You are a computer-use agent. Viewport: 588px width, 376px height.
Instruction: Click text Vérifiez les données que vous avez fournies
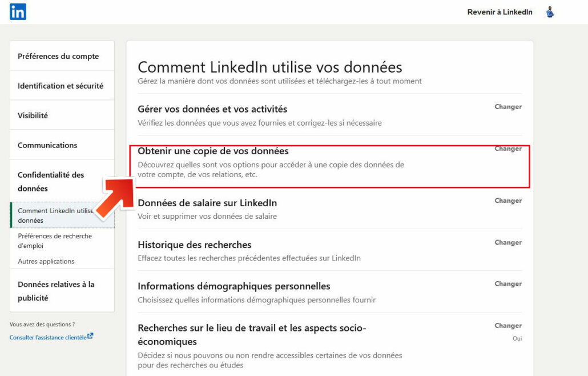pyautogui.click(x=260, y=123)
